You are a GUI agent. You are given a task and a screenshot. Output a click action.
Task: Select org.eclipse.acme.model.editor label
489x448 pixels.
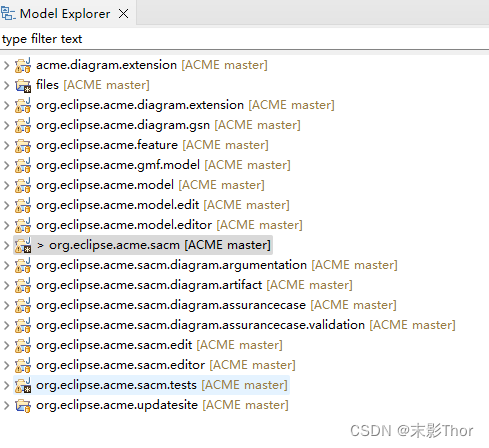tap(169, 225)
